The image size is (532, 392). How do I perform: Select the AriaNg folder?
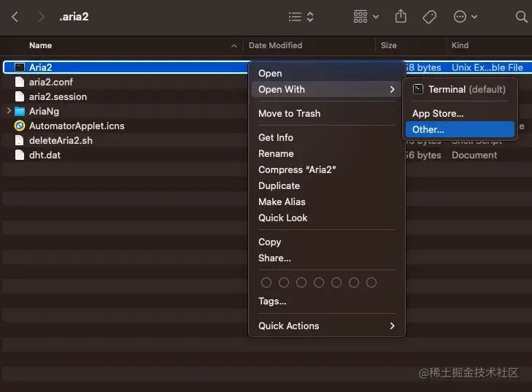(44, 111)
